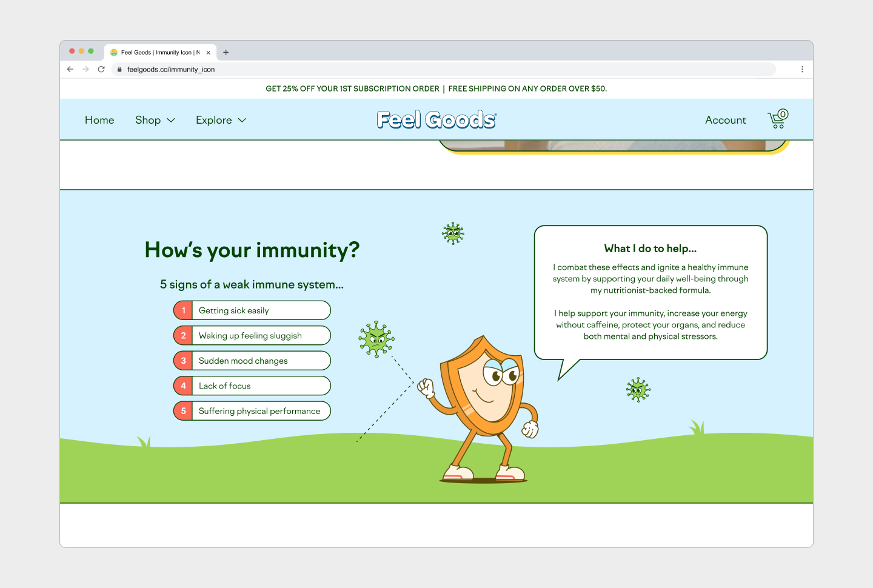Click the angry germ next to the list
Viewport: 873px width, 588px height.
376,339
